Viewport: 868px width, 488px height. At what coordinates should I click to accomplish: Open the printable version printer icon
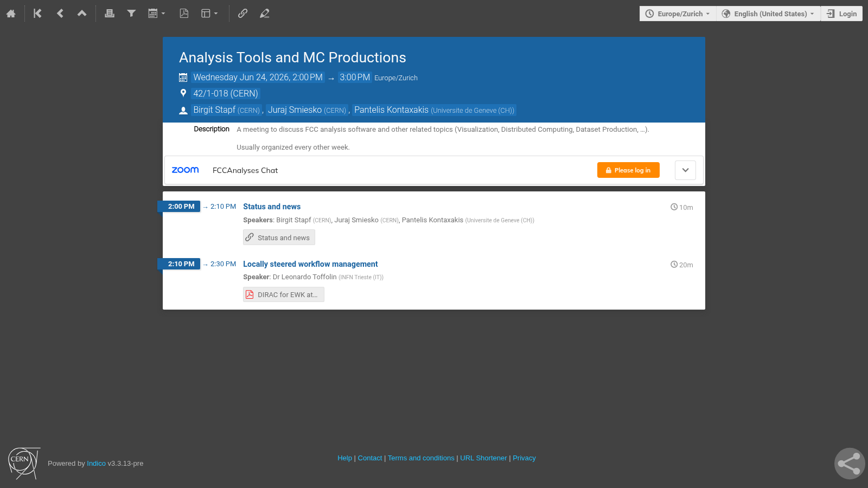tap(110, 14)
